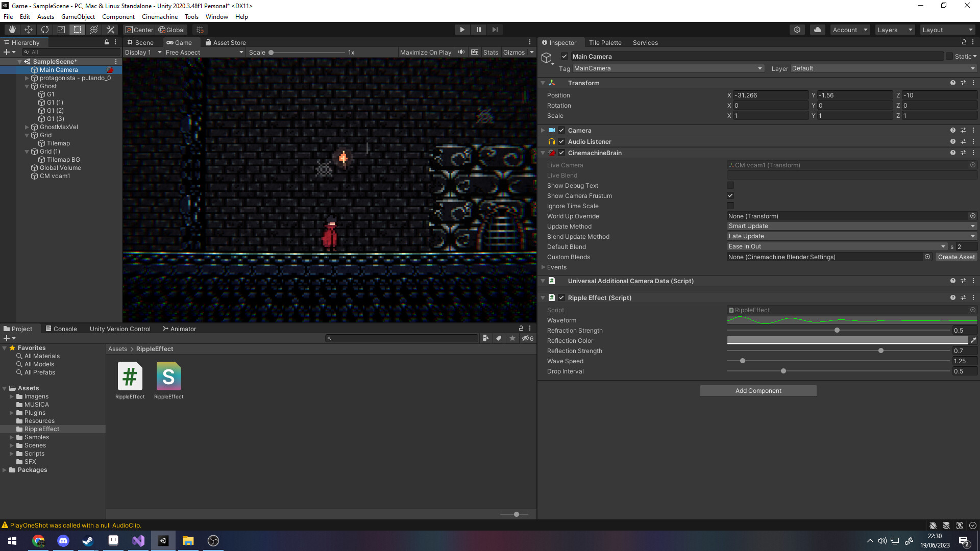Pick Reflection Color with the eyedropper
980x551 pixels.
[x=974, y=340]
